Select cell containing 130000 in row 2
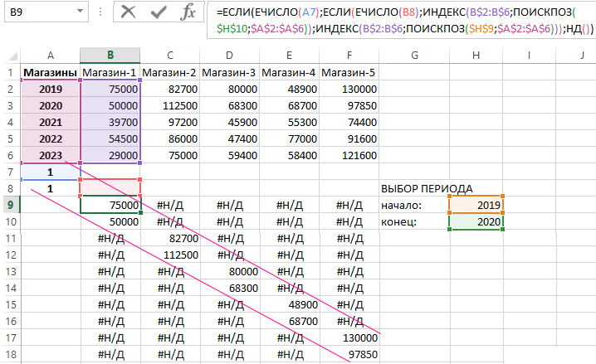The height and width of the screenshot is (364, 596). 348,89
